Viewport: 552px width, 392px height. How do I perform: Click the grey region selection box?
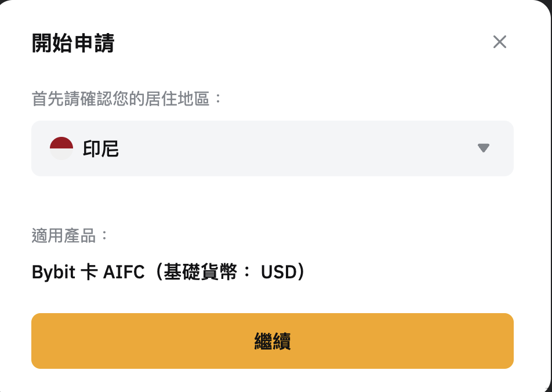tap(273, 148)
